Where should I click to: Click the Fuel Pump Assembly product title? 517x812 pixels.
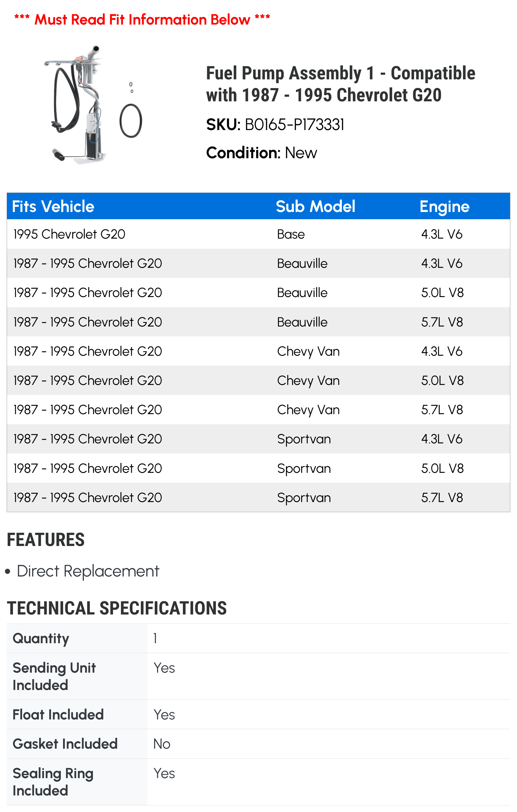pyautogui.click(x=341, y=84)
